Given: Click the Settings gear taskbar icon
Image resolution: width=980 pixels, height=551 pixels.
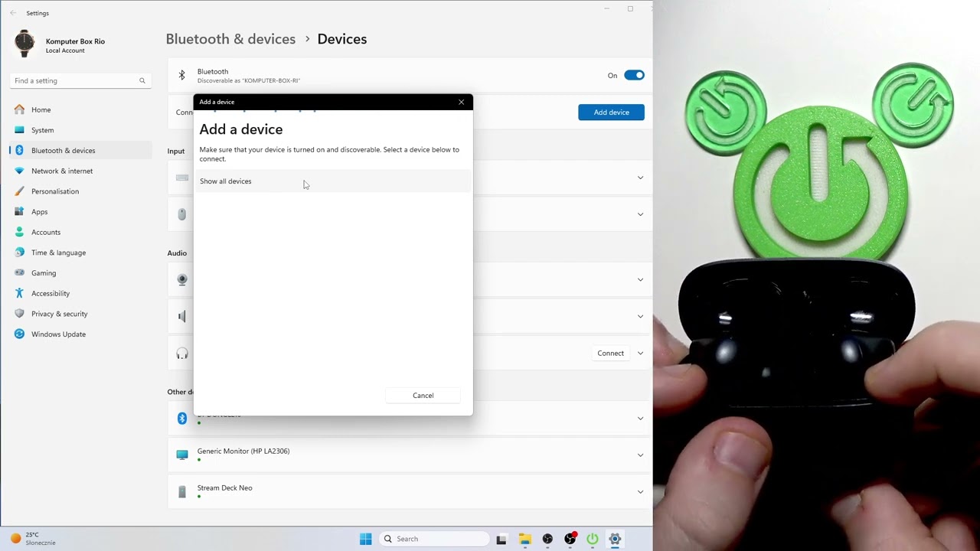Looking at the screenshot, I should 615,539.
